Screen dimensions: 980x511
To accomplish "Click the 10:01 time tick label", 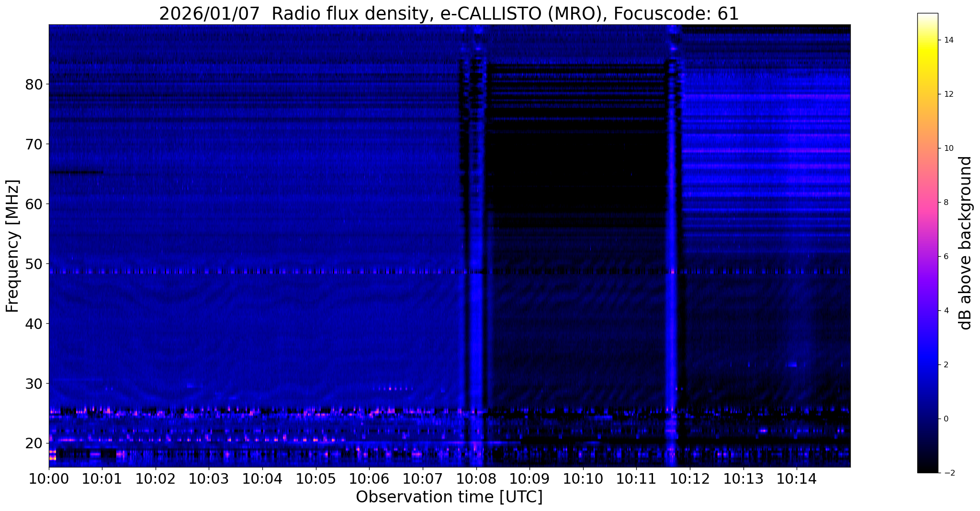I will (x=102, y=478).
